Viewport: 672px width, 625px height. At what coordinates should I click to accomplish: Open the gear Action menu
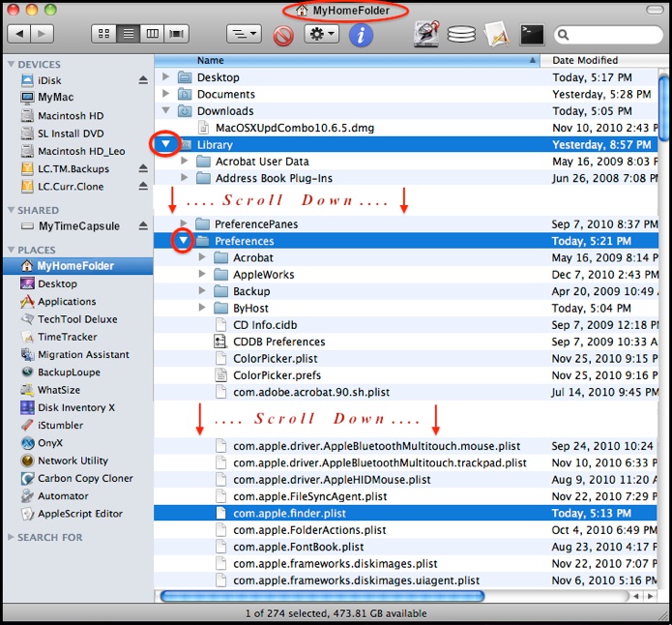coord(322,34)
